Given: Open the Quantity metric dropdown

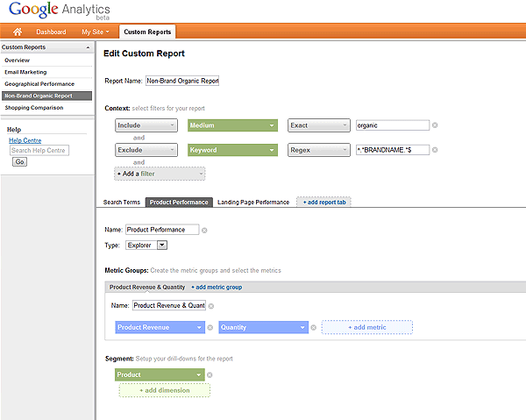Looking at the screenshot, I should (x=263, y=327).
